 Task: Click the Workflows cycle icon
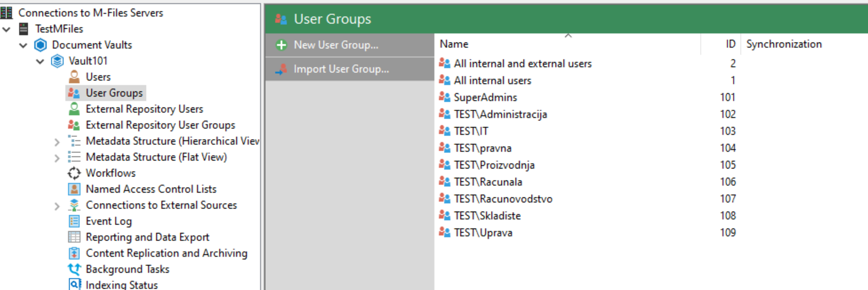tap(74, 173)
